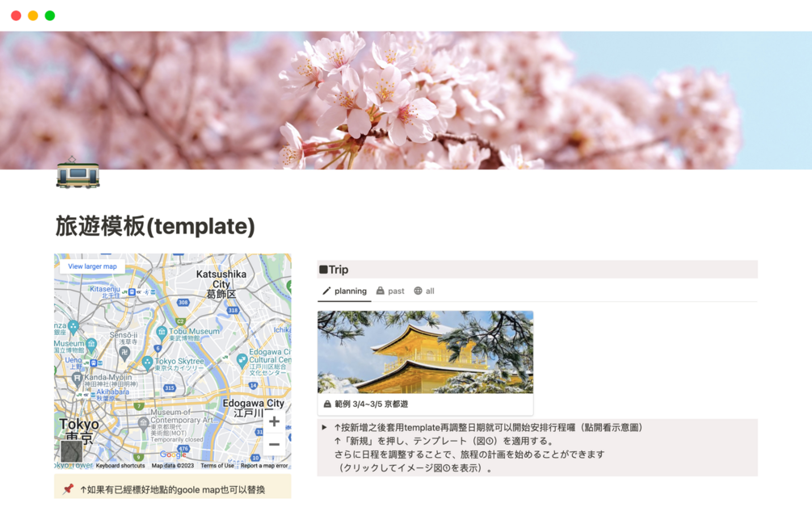Open Keyboard shortcuts on map
This screenshot has width=812, height=507.
pyautogui.click(x=120, y=466)
